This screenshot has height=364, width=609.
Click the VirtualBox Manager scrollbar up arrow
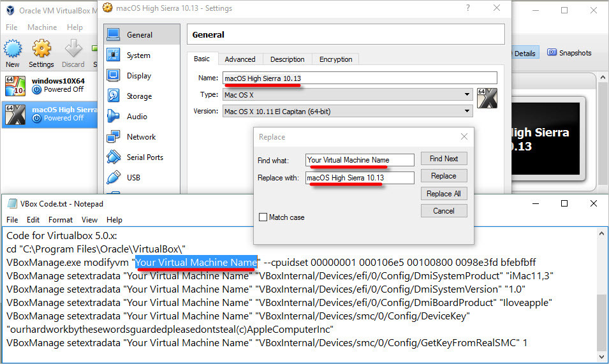click(x=603, y=78)
